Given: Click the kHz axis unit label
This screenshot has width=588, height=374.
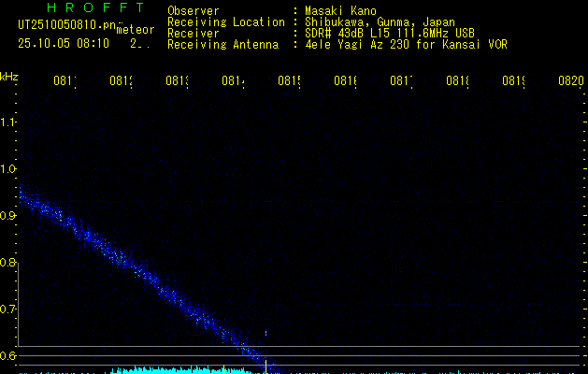Looking at the screenshot, I should tap(9, 76).
